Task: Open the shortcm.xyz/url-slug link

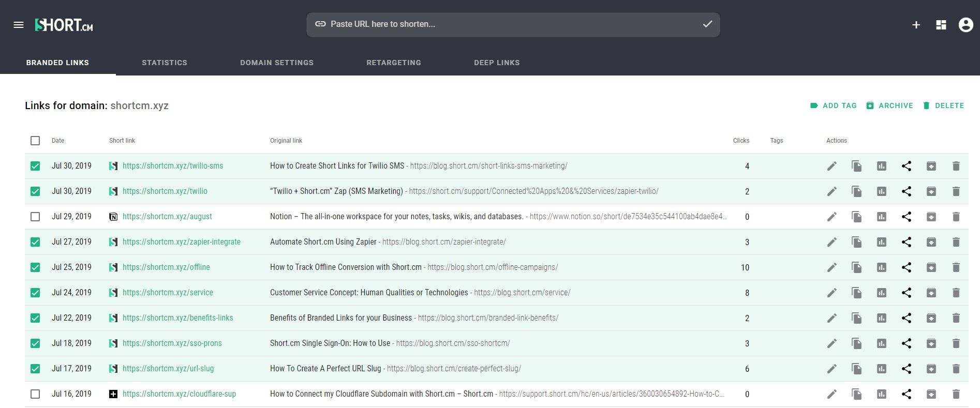Action: click(x=168, y=369)
